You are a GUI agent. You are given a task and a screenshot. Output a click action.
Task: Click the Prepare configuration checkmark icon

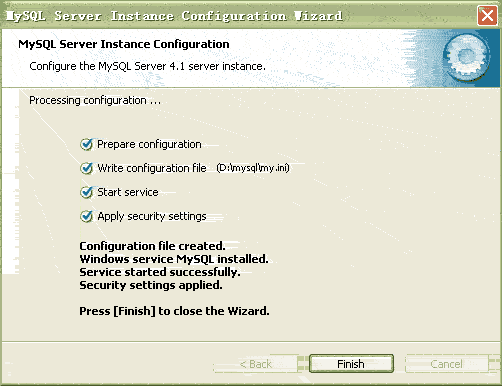click(x=86, y=144)
